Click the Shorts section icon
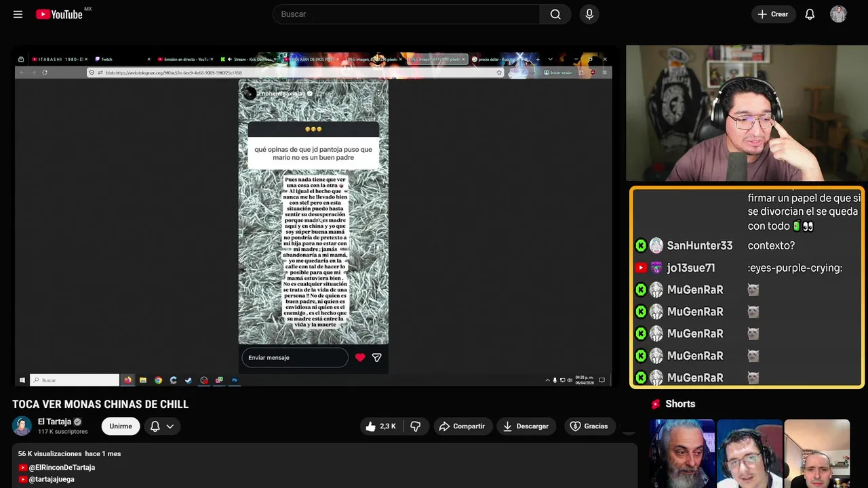This screenshot has height=488, width=868. (656, 404)
